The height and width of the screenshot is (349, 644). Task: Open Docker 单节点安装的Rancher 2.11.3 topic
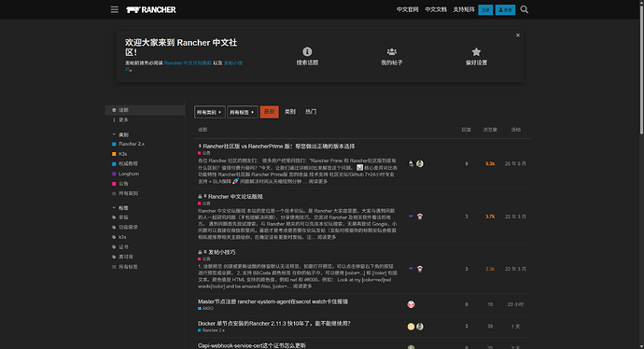(x=274, y=324)
